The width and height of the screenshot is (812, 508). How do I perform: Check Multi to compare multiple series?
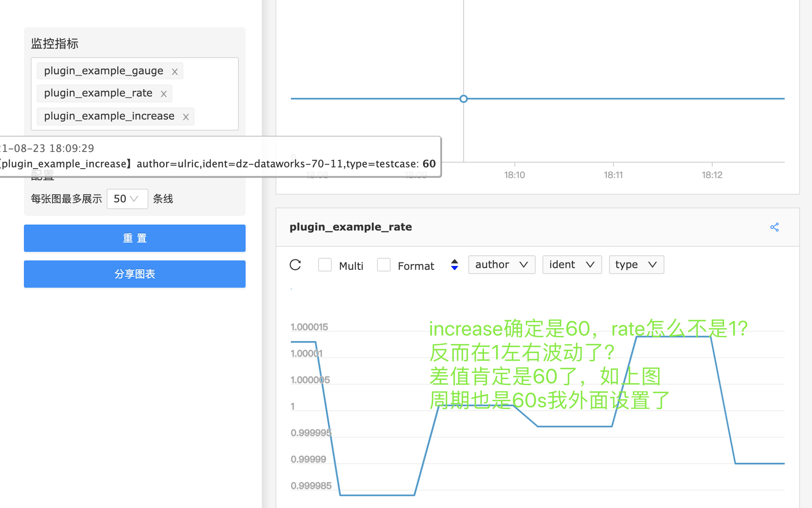coord(325,265)
